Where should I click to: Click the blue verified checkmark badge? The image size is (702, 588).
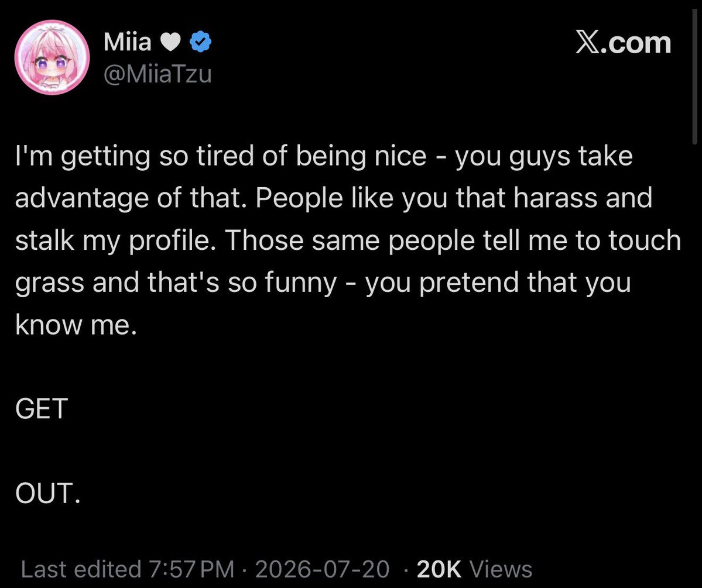coord(201,42)
